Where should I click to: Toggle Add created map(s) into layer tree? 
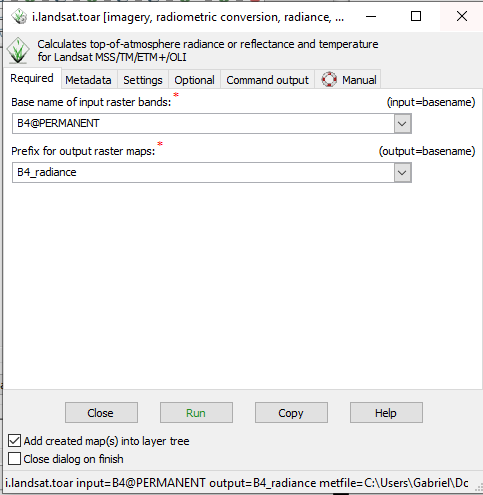pyautogui.click(x=14, y=441)
